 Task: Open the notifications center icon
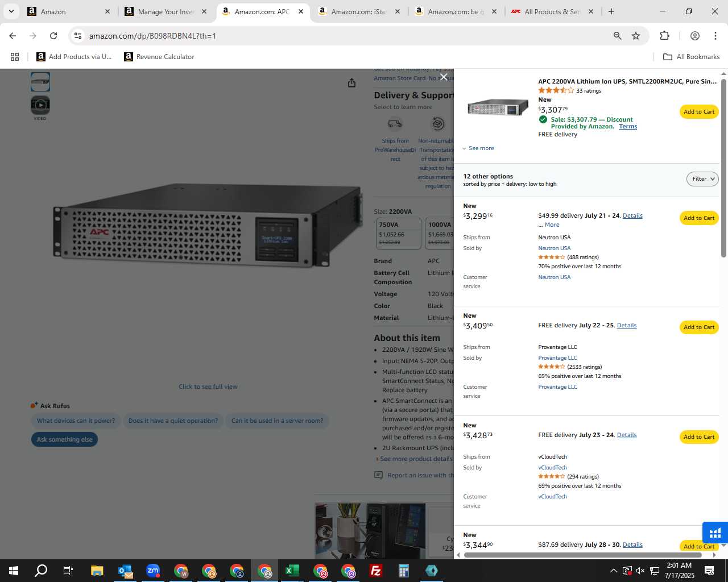click(x=709, y=571)
